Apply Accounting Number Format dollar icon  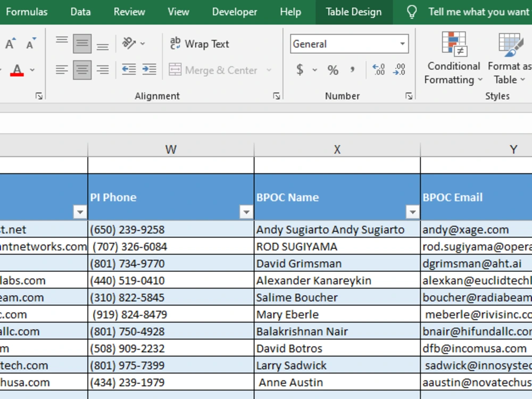tap(300, 70)
